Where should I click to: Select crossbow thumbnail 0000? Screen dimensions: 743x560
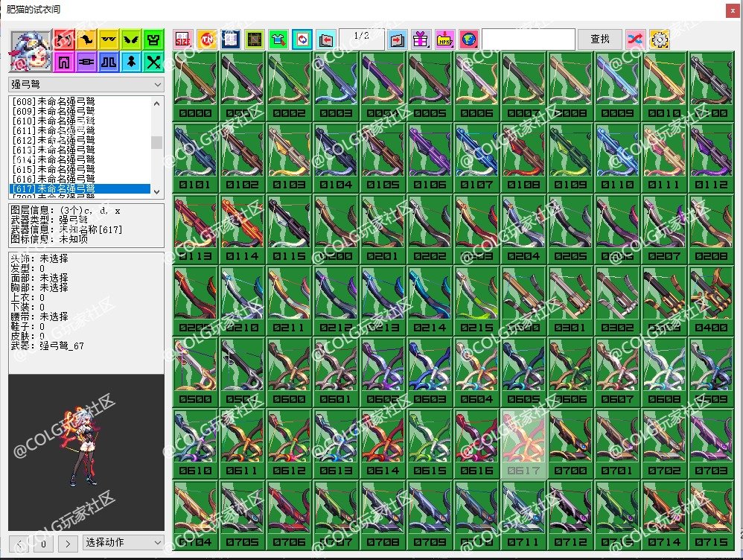coord(195,86)
